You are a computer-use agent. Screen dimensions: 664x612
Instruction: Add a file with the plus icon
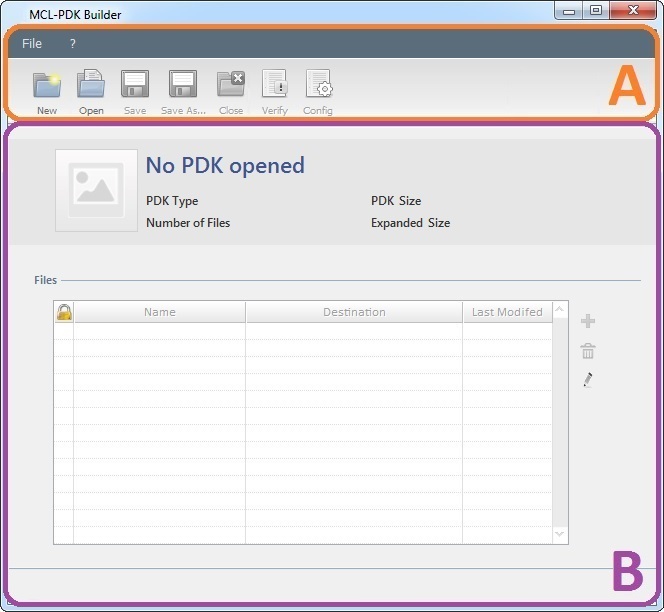click(x=588, y=321)
